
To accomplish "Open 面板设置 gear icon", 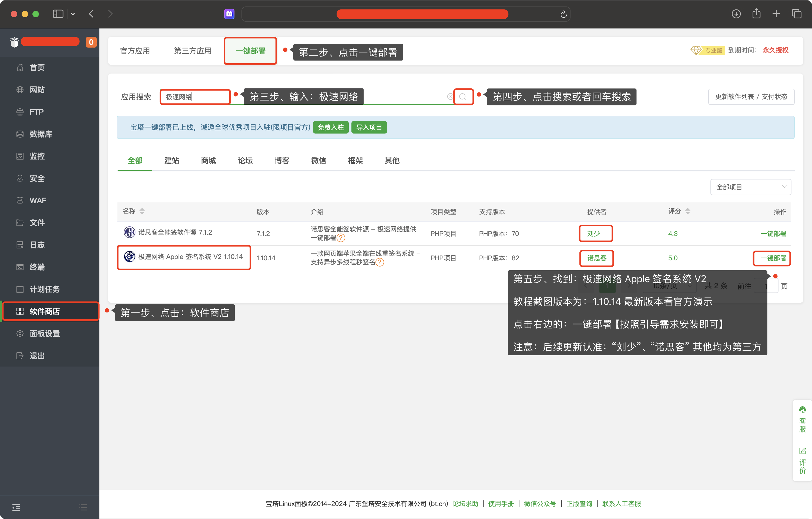I will pyautogui.click(x=20, y=333).
